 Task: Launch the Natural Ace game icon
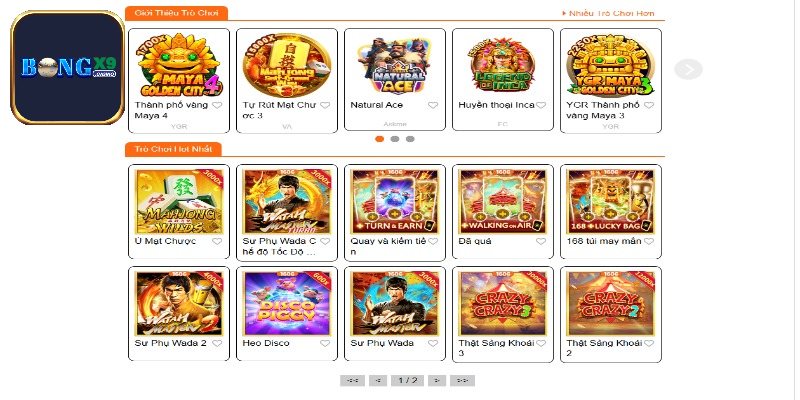click(394, 65)
